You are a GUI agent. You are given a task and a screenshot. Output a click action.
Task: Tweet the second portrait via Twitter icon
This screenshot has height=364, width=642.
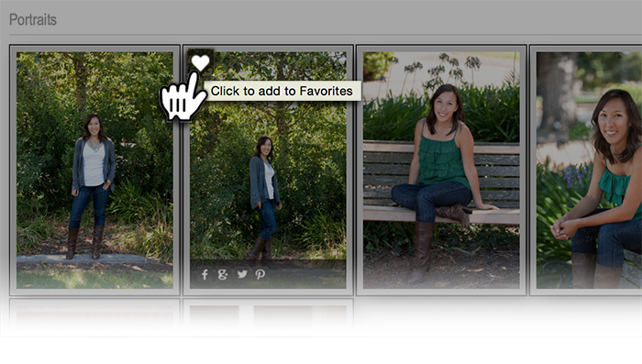coord(242,274)
